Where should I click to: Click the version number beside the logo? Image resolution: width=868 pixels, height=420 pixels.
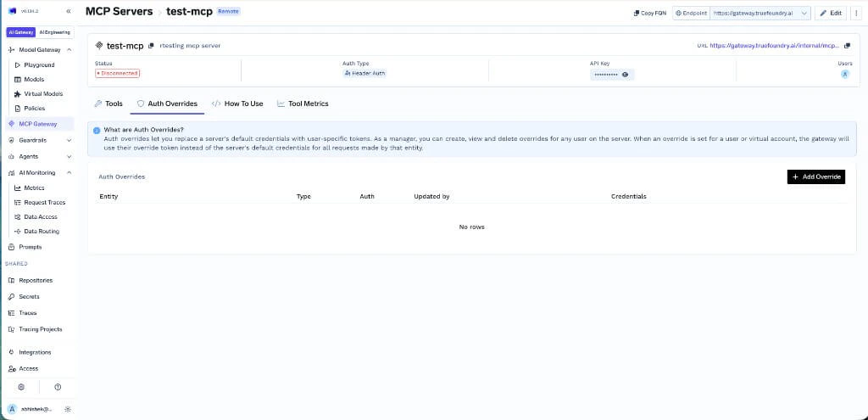click(28, 11)
